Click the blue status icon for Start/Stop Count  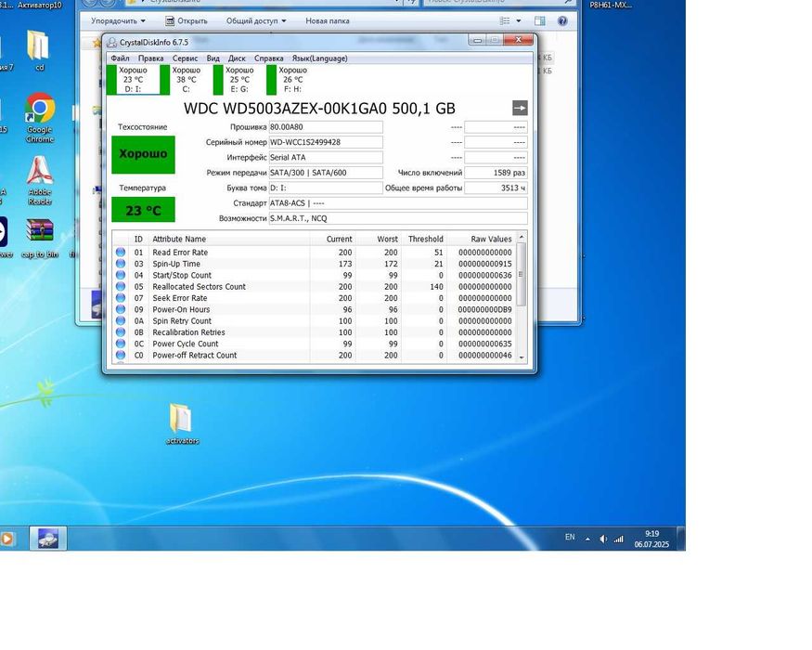(x=121, y=275)
